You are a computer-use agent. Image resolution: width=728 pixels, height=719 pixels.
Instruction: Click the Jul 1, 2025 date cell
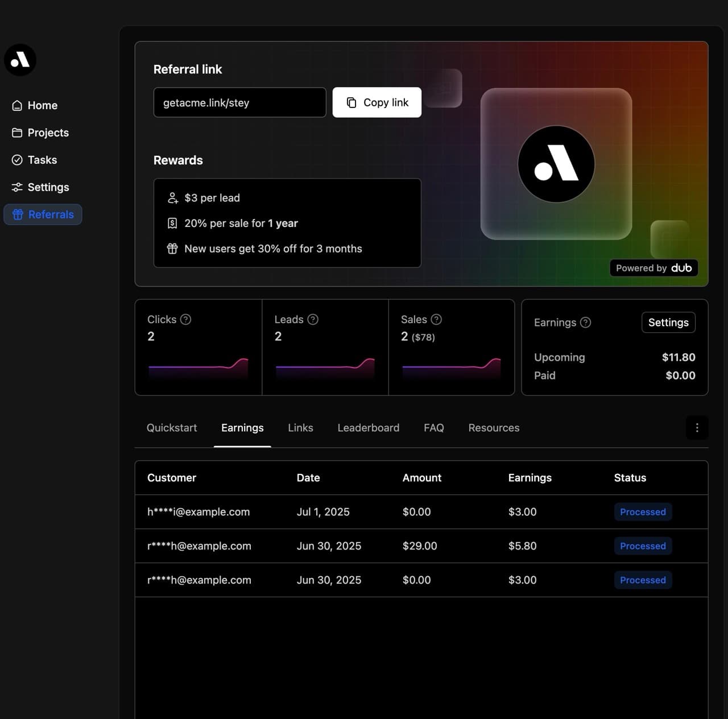tap(323, 512)
